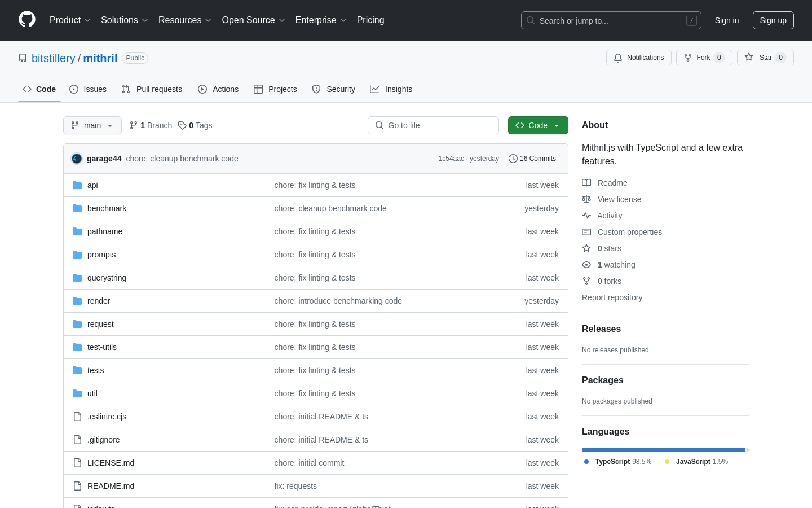Select the Code tab
812x508 pixels.
click(39, 89)
